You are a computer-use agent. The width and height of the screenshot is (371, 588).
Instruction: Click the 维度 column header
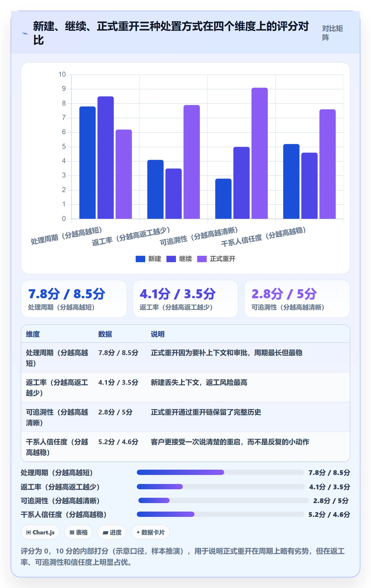(x=33, y=334)
